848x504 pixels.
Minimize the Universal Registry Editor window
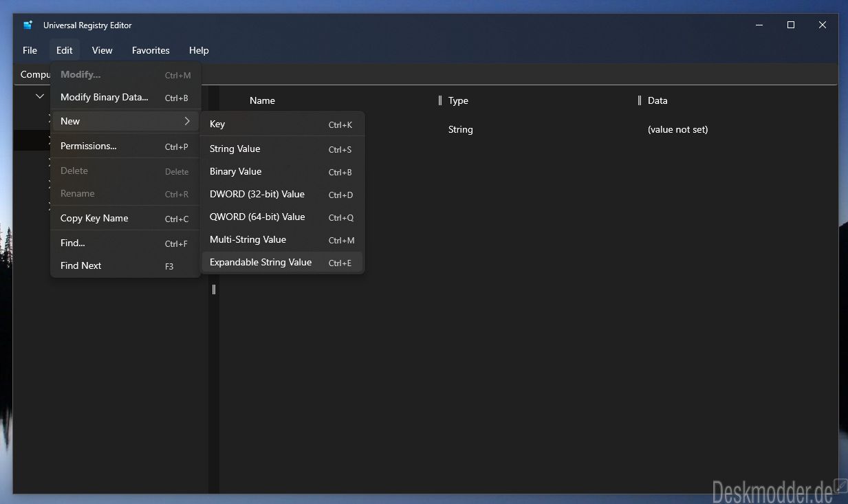coord(759,25)
